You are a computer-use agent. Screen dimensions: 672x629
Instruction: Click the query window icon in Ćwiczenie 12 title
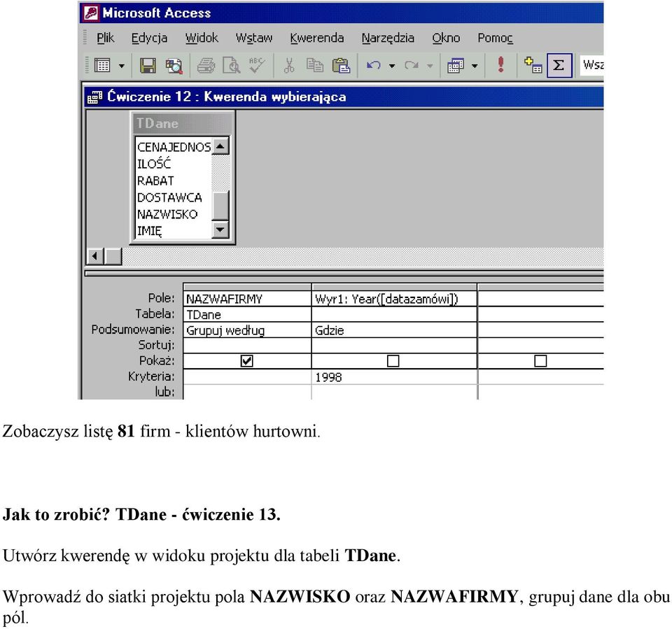[94, 97]
